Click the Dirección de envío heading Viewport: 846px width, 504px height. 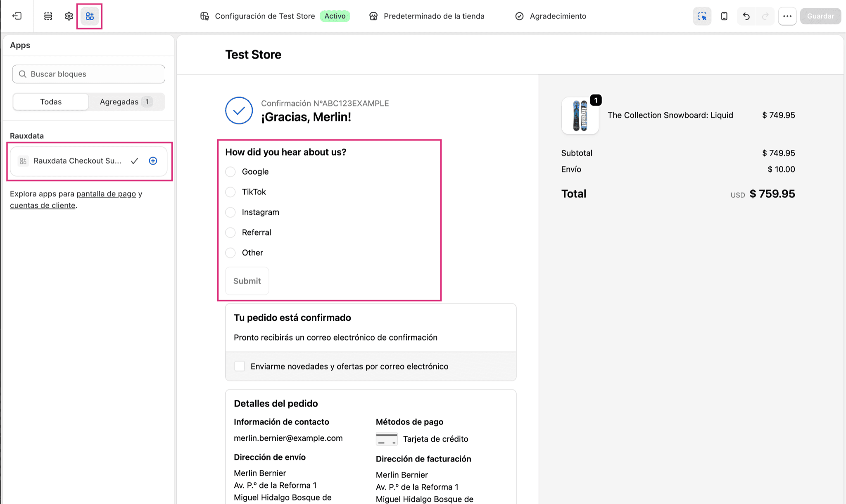click(x=270, y=457)
